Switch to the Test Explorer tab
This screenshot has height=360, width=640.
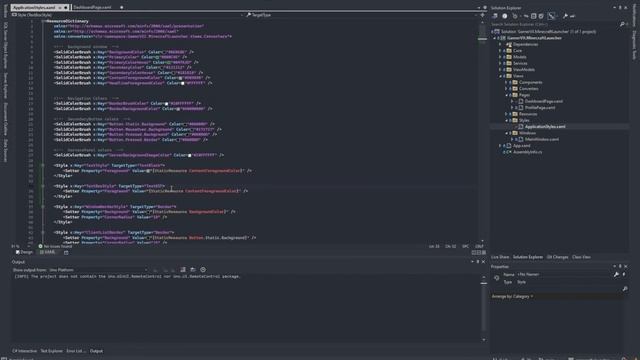[x=51, y=351]
